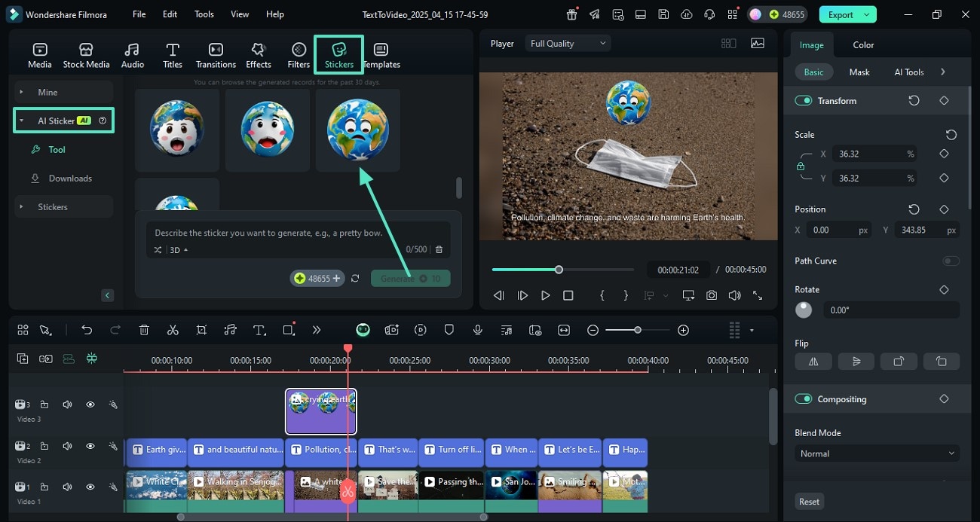Open the Titles panel
Screen dimensions: 980x522
(x=173, y=56)
